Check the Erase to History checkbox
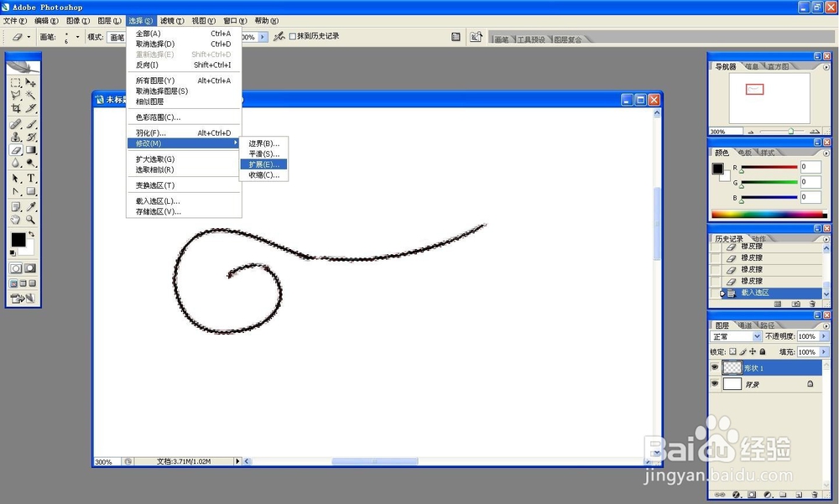The height and width of the screenshot is (504, 839). pos(293,36)
